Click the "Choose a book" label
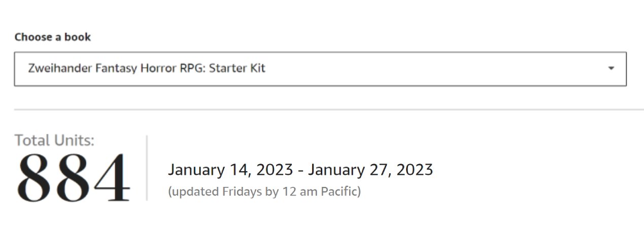The image size is (644, 233). [x=53, y=37]
